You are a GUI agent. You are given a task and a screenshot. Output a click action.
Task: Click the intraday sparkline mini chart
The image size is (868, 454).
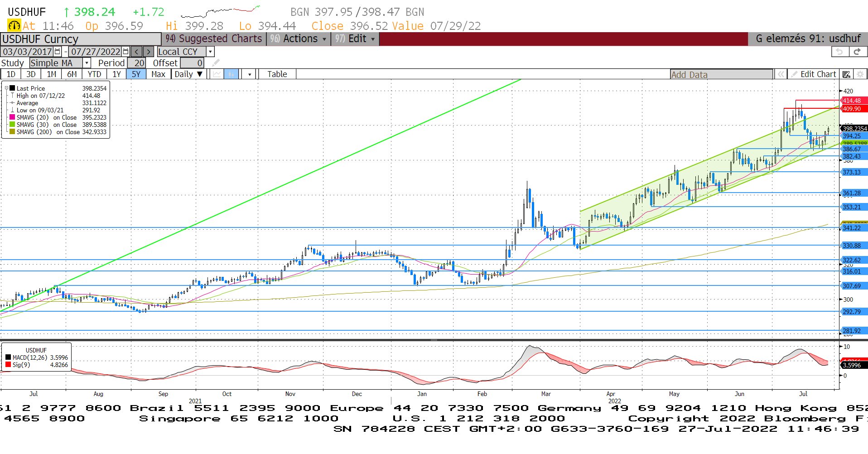click(x=220, y=11)
